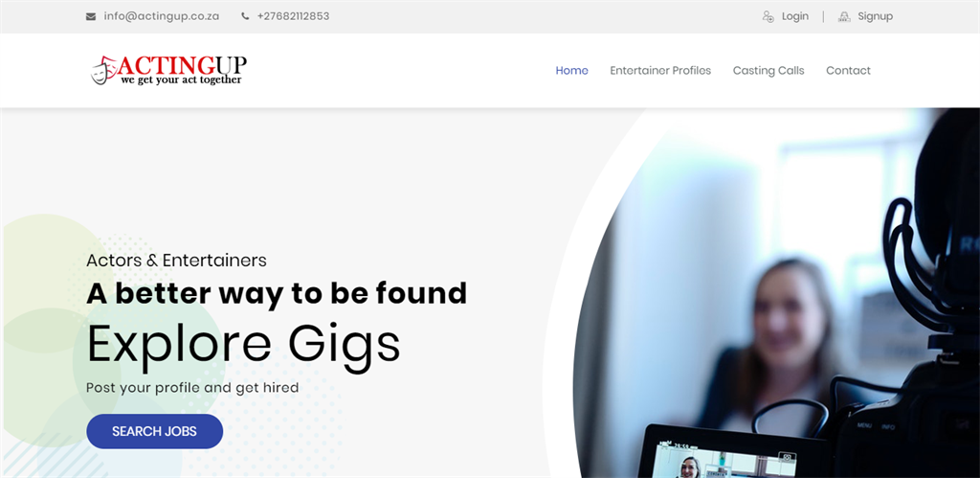Open the Casting Calls menu item
The height and width of the screenshot is (478, 980).
pos(768,71)
